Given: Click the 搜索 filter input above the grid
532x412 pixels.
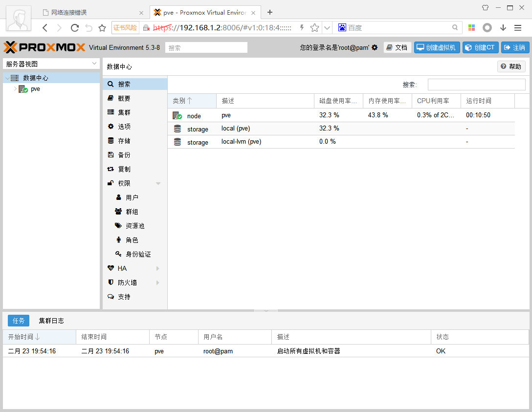Looking at the screenshot, I should pyautogui.click(x=476, y=85).
